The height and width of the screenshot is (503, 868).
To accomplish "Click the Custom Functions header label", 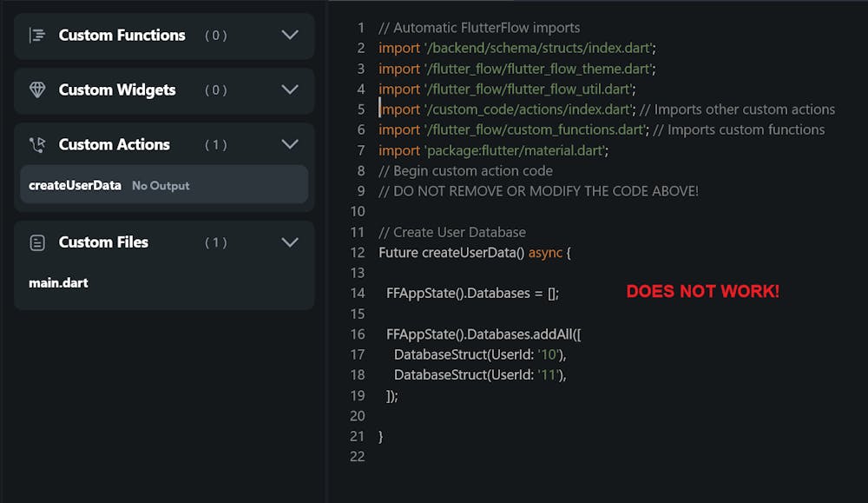I will coord(122,36).
